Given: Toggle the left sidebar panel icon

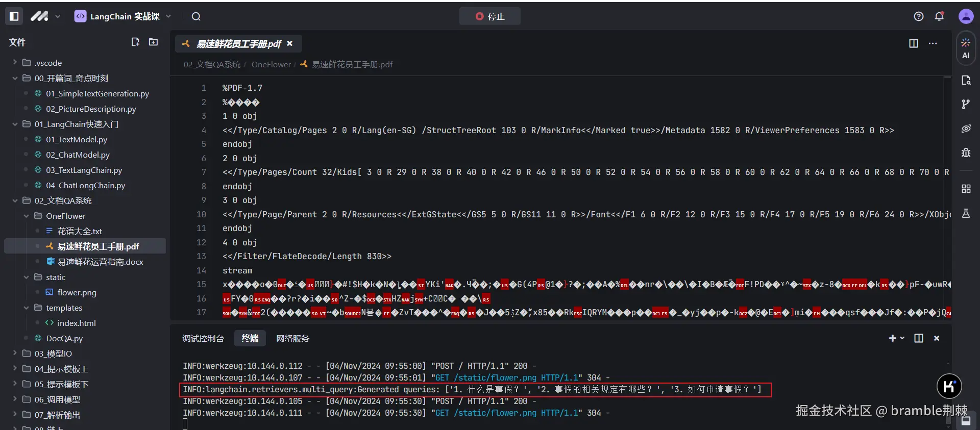Looking at the screenshot, I should tap(14, 16).
